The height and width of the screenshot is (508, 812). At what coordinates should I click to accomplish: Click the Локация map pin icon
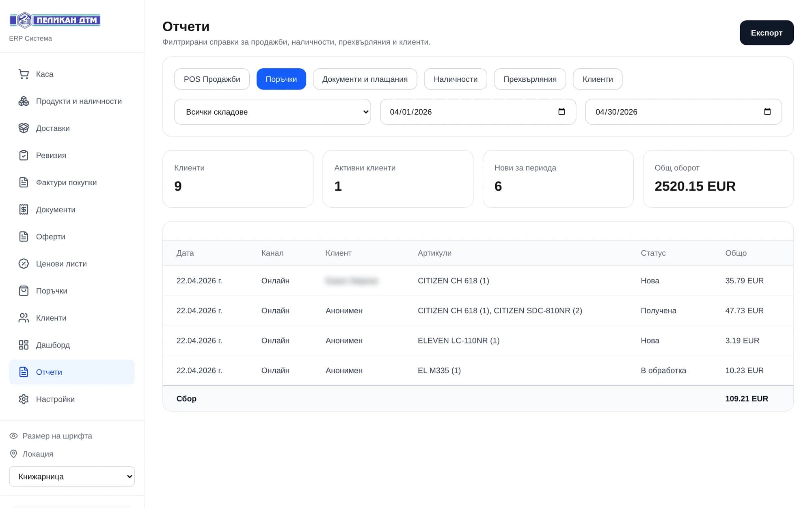[13, 454]
